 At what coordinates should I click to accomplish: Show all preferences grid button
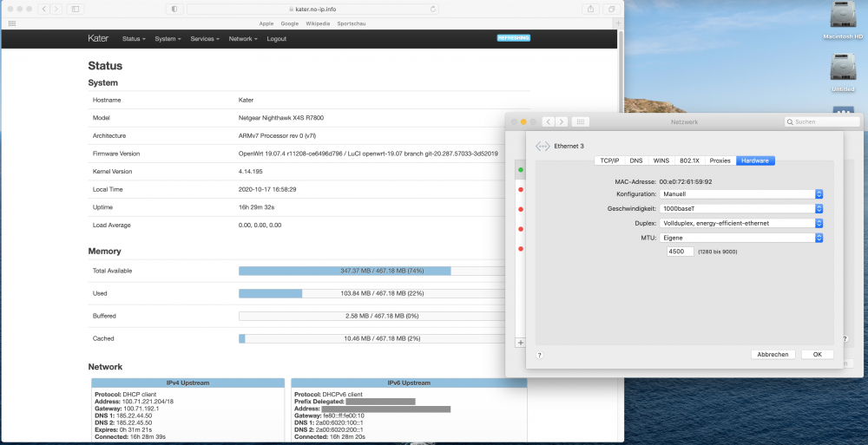[580, 121]
